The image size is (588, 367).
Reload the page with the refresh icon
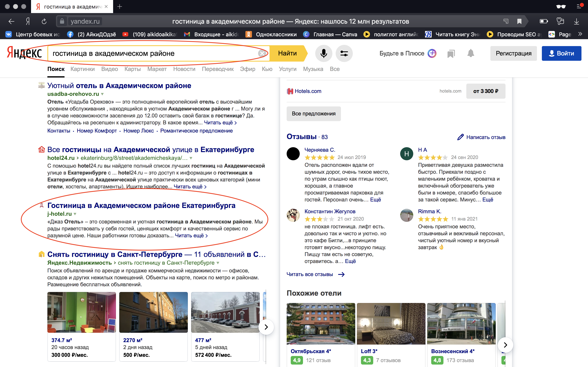(x=44, y=21)
